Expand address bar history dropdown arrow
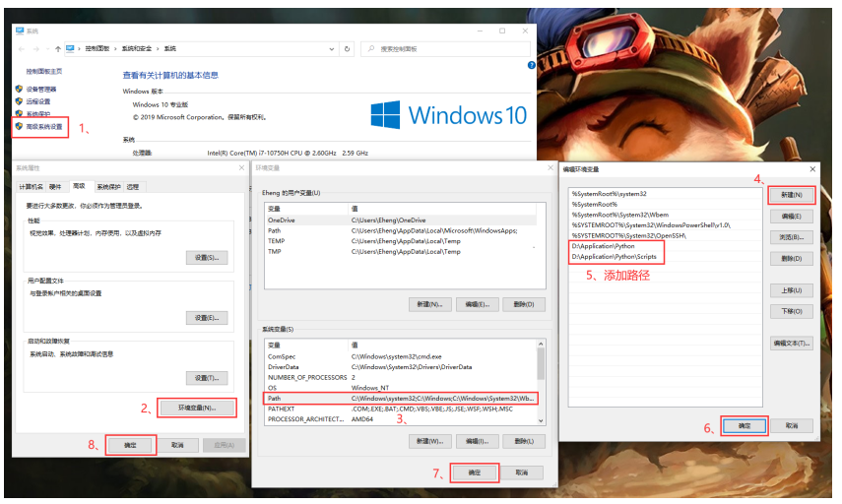 pos(331,49)
